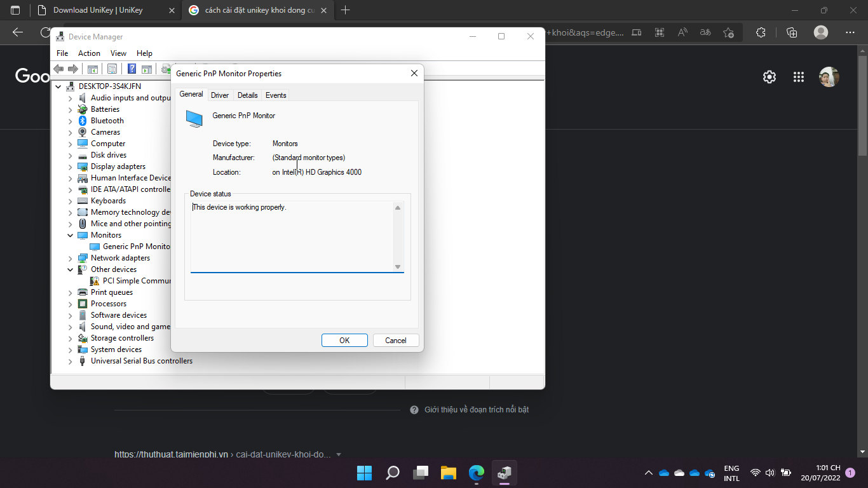
Task: Click the Bluetooth category icon
Action: point(83,121)
